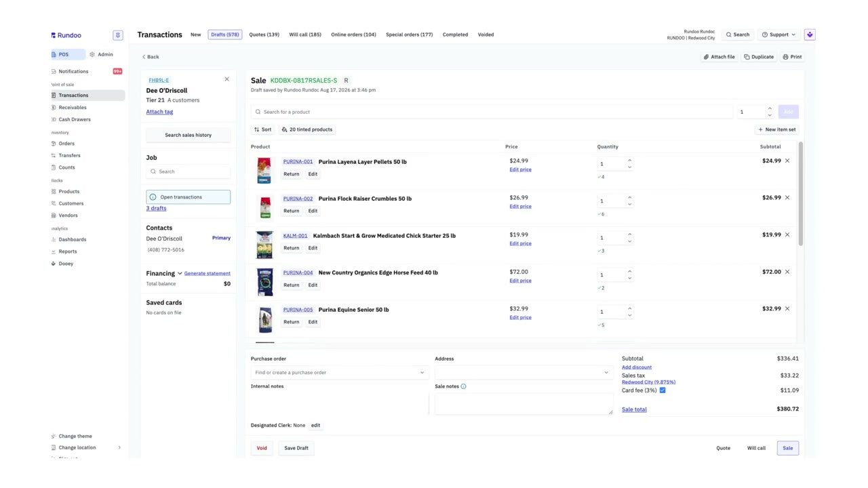Viewport: 868px width, 488px height.
Task: Remove Purina Equine Senior line item
Action: coord(787,308)
